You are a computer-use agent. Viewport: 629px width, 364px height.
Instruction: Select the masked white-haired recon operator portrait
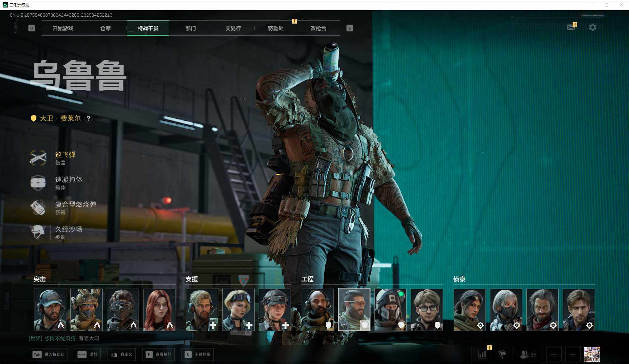coord(506,309)
